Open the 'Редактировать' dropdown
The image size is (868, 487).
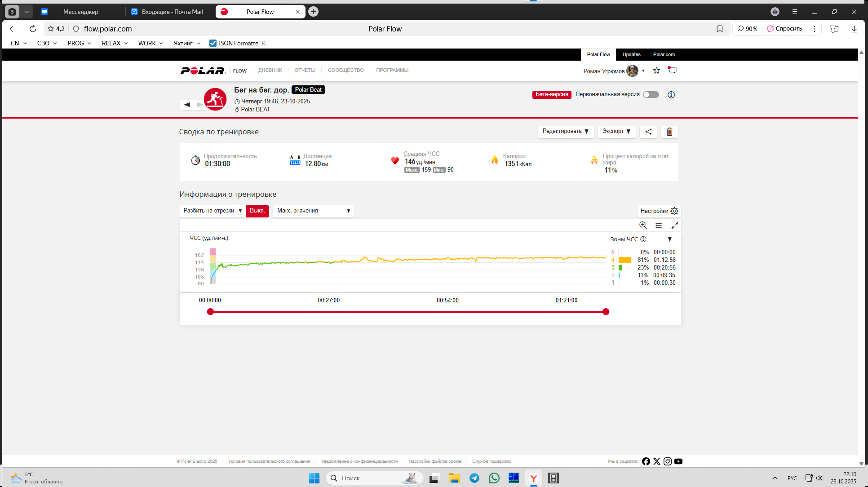point(566,131)
